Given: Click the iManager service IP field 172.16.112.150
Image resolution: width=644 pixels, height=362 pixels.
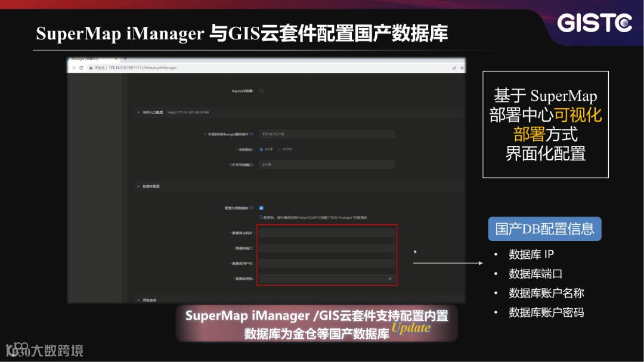Looking at the screenshot, I should point(327,134).
